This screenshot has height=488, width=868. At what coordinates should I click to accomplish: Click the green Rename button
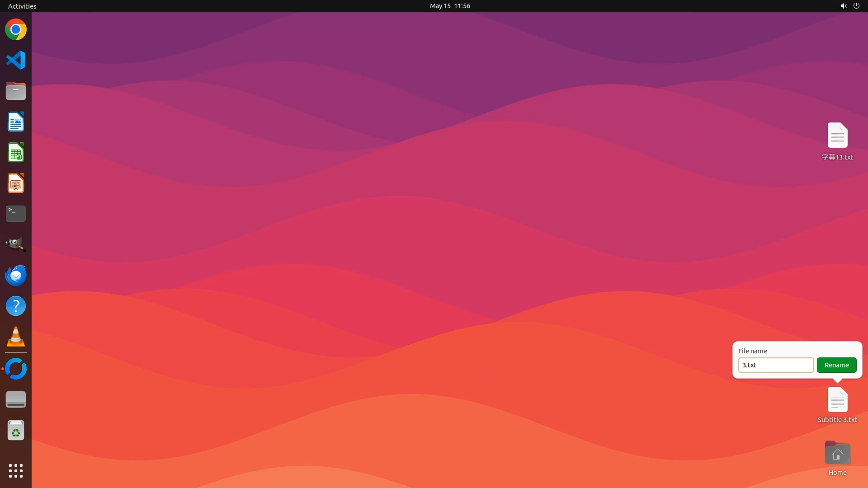click(836, 365)
